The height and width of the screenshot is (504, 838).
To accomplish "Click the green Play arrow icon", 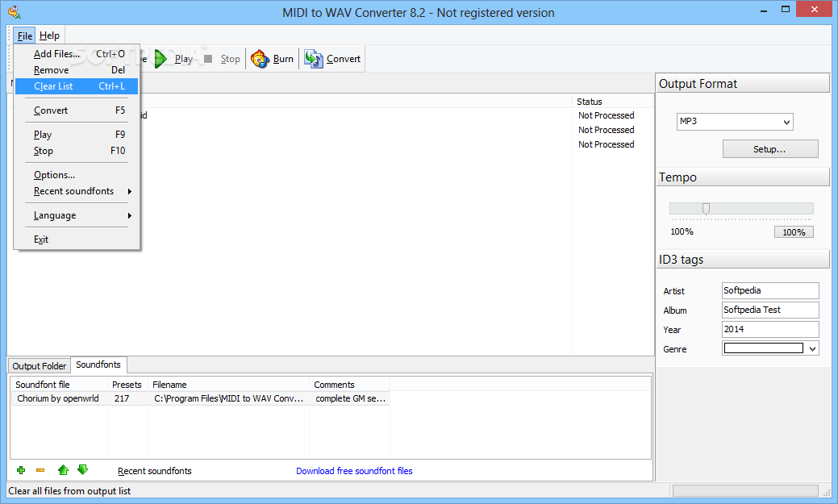I will 161,59.
